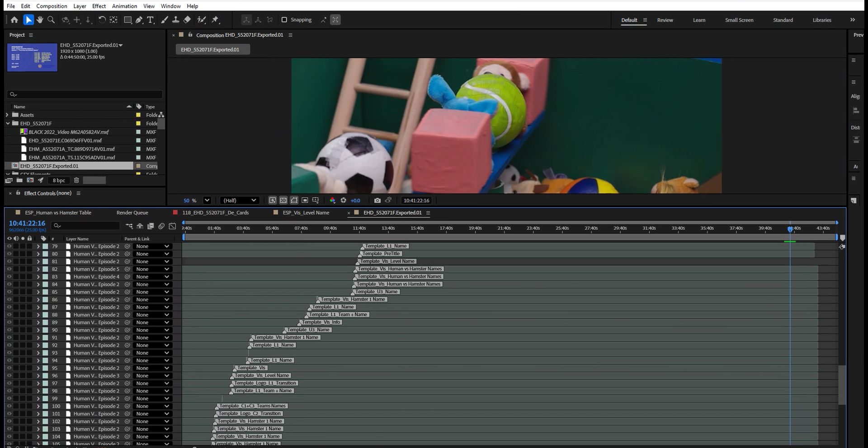The width and height of the screenshot is (868, 448).
Task: Click label color swatch of layer 79
Action: click(45, 246)
